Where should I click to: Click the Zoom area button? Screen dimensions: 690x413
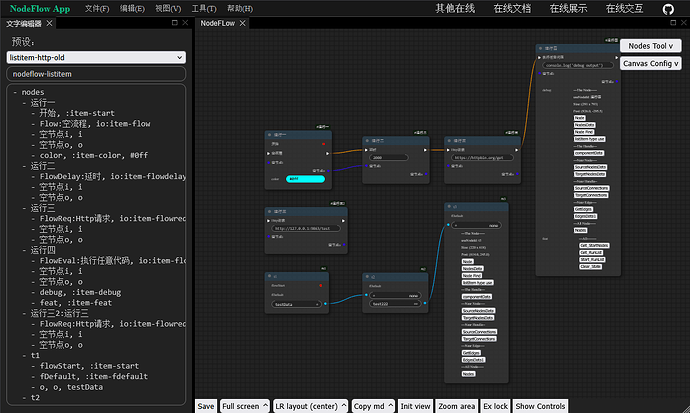click(456, 406)
